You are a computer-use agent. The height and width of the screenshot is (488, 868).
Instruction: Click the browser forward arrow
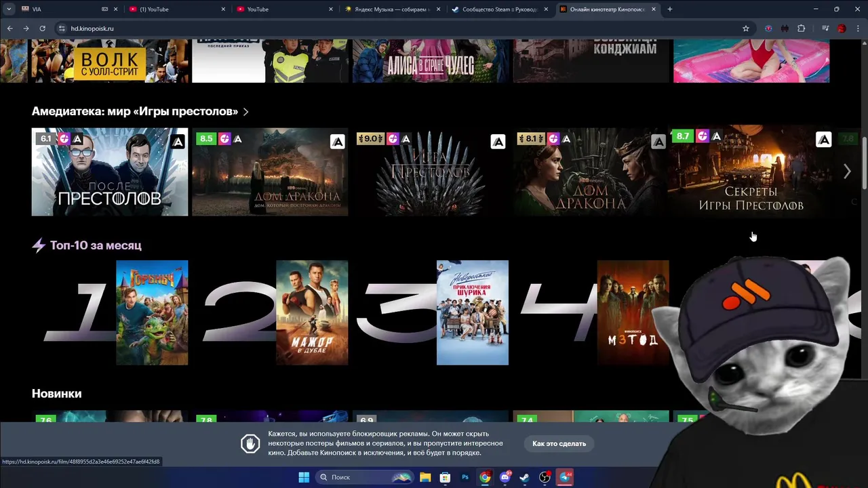pyautogui.click(x=26, y=28)
